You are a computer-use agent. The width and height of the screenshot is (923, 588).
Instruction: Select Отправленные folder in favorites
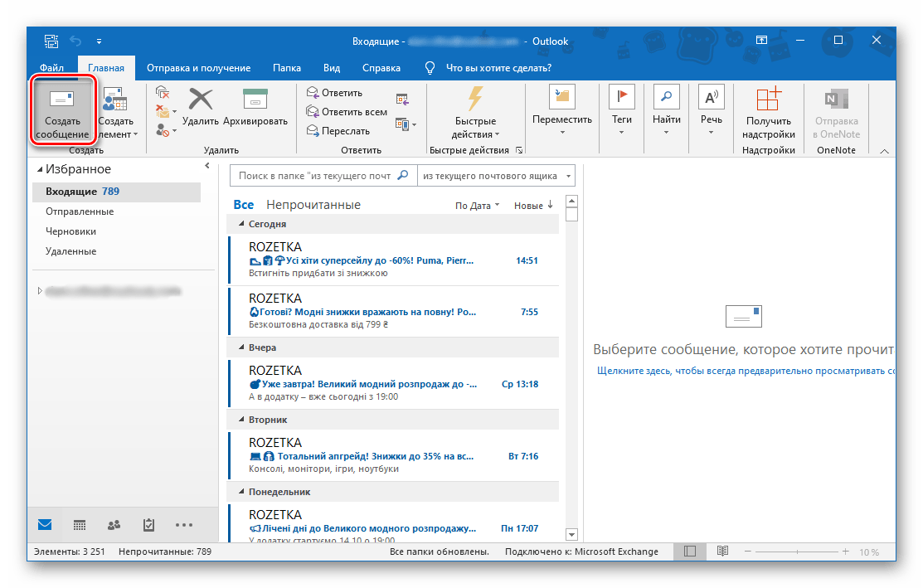80,211
